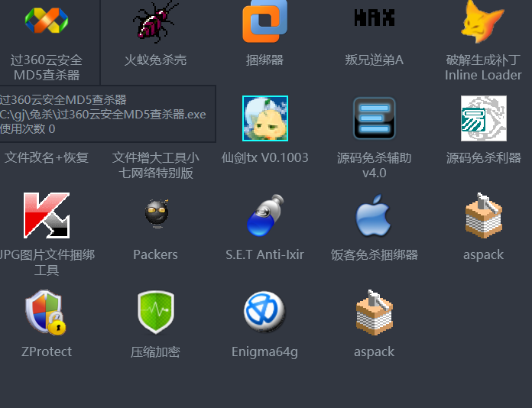Open 饭客免杀捆绑器 blue apple icon

373,215
